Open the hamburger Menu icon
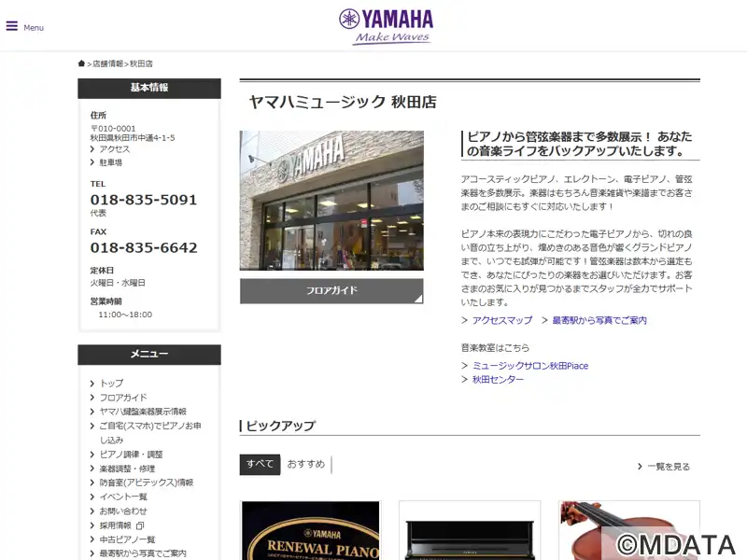Screen dimensions: 747x560 pos(12,26)
